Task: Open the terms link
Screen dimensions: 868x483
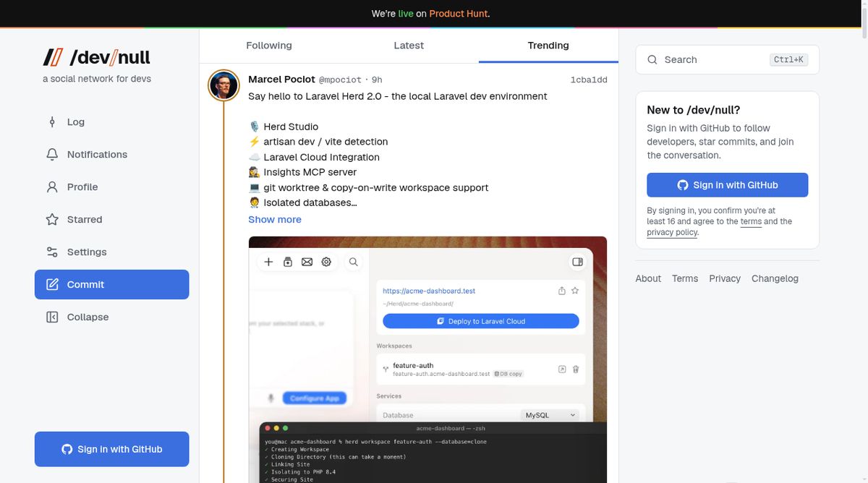Action: coord(751,222)
